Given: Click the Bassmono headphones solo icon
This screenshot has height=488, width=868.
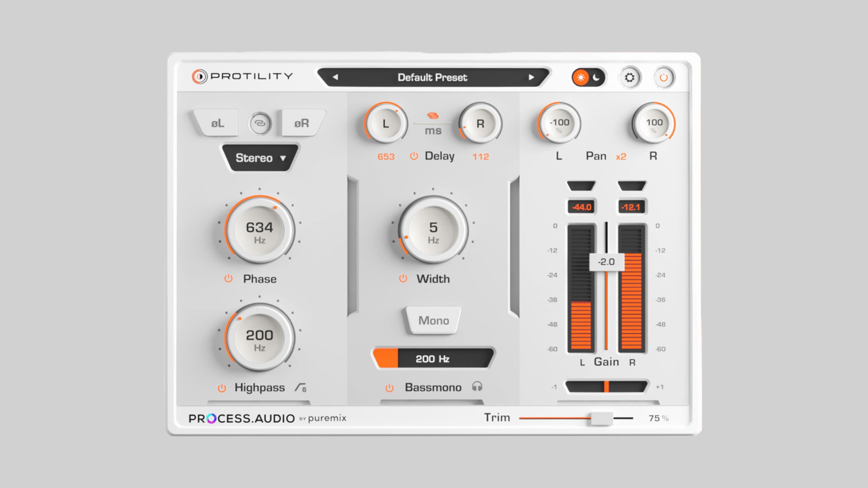Looking at the screenshot, I should (477, 387).
